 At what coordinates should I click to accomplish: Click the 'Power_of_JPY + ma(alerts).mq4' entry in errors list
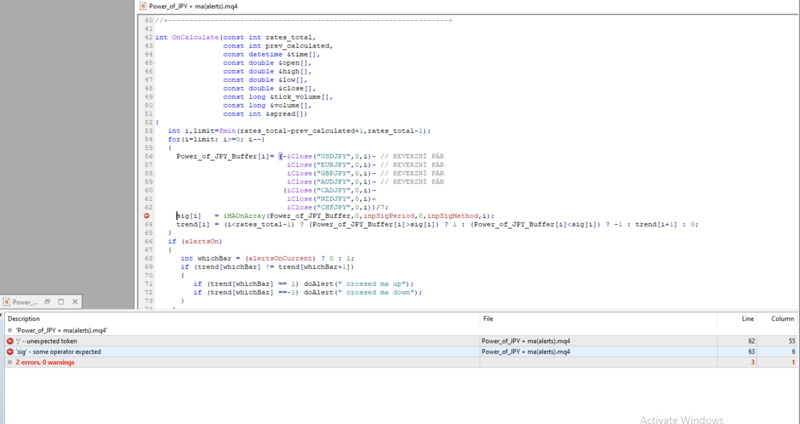(x=63, y=330)
